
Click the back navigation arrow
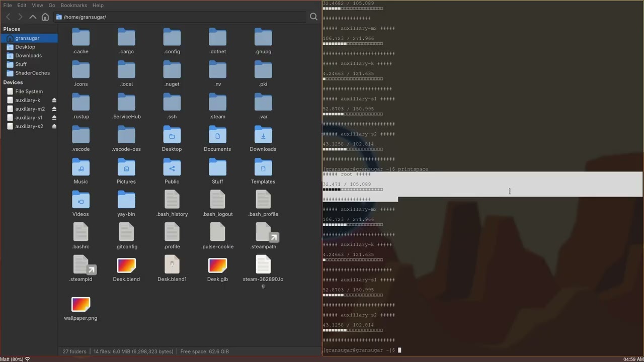(x=8, y=17)
